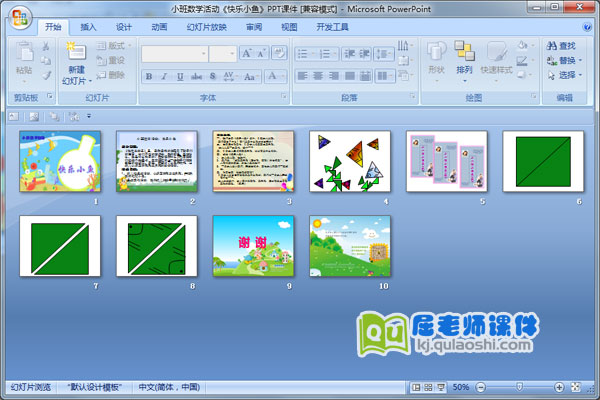Open the Design tab
Viewport: 600px width, 400px height.
(x=124, y=27)
